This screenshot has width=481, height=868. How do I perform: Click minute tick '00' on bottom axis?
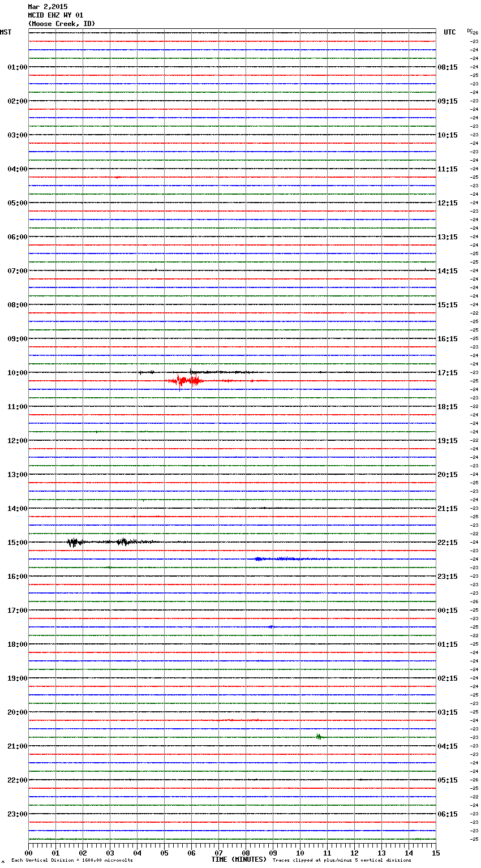[x=28, y=853]
